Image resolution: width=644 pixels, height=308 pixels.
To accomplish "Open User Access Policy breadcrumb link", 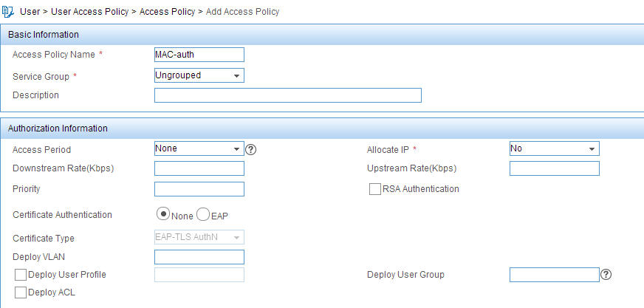I will (x=90, y=12).
